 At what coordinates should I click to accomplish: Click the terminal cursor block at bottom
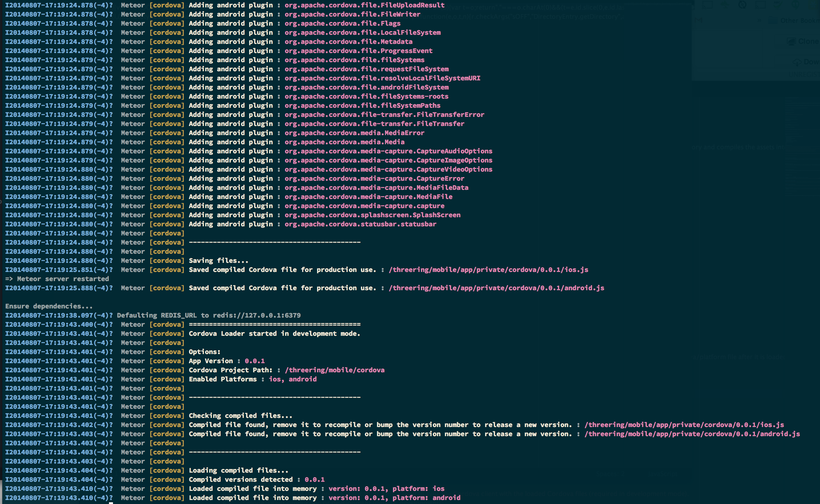pos(111,503)
